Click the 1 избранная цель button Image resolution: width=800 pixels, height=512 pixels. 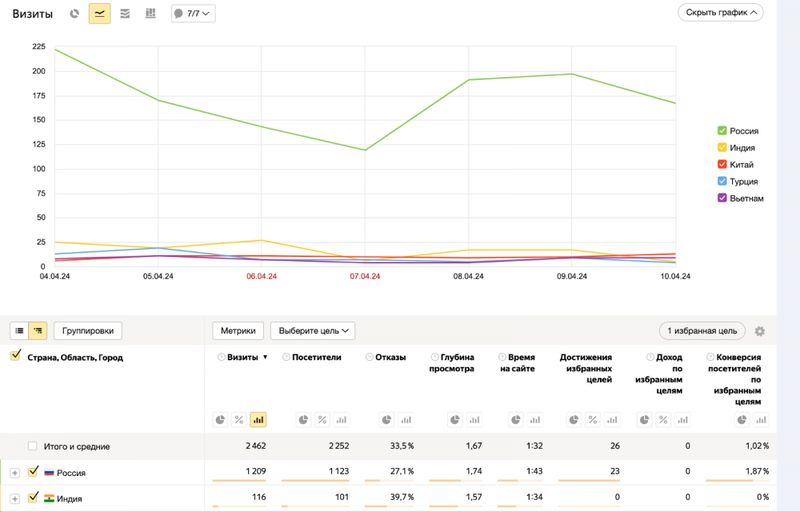point(702,331)
